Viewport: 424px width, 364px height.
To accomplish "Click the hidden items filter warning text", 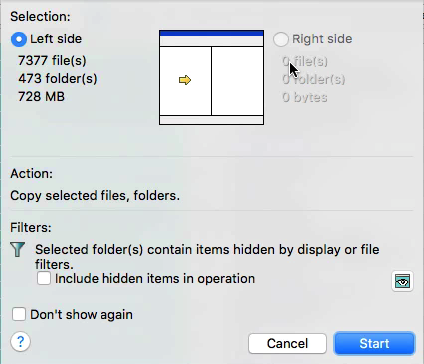I will [x=207, y=257].
